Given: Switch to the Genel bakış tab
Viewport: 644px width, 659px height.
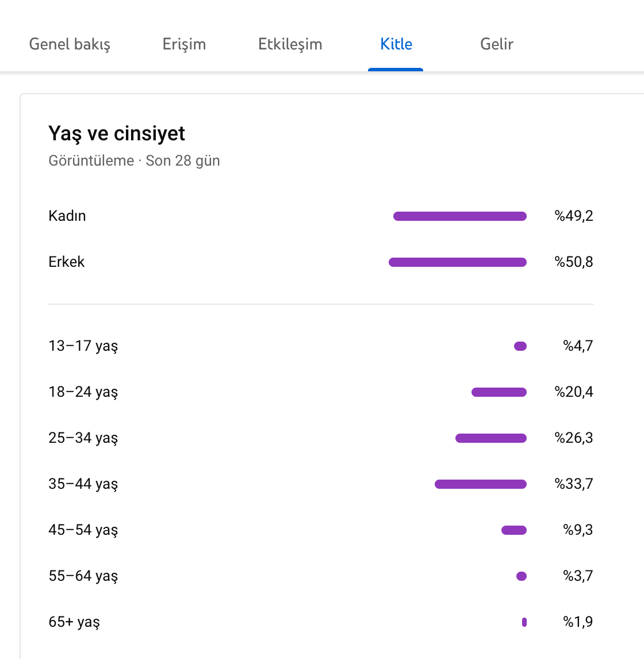Looking at the screenshot, I should click(x=70, y=44).
